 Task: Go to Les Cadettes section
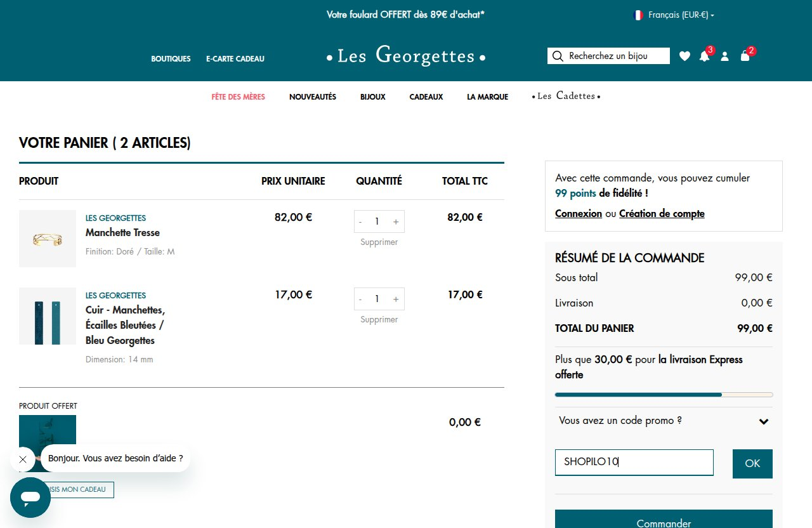566,96
